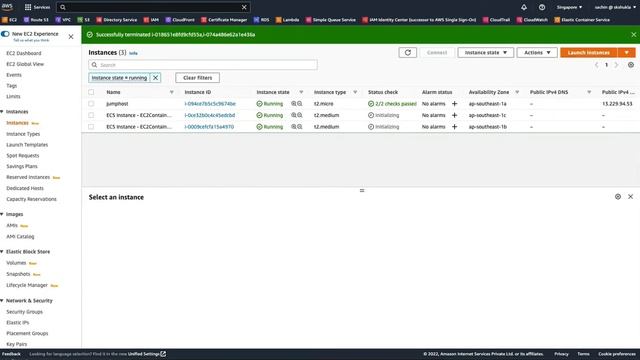
Task: Check the i-0ce32b0c4c45edcbd instance row
Action: [91, 115]
